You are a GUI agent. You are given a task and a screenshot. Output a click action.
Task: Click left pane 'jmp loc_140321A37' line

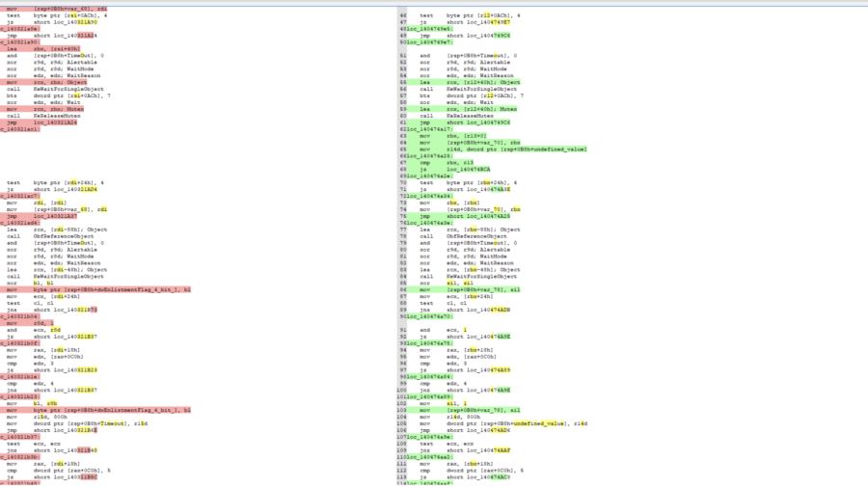coord(42,216)
